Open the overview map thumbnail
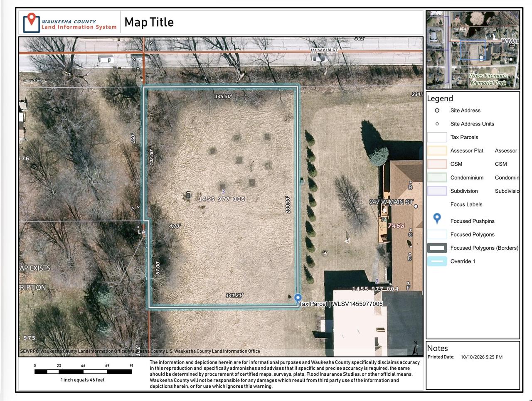 [x=473, y=50]
